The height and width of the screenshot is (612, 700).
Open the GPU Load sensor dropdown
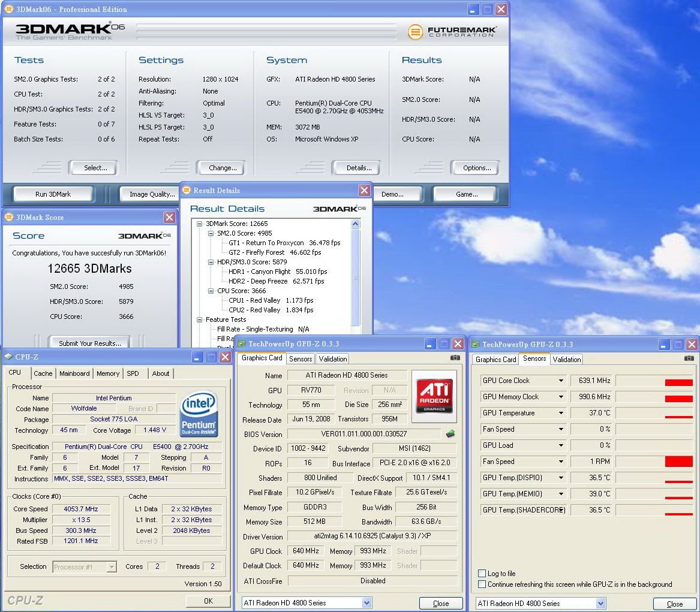(561, 445)
